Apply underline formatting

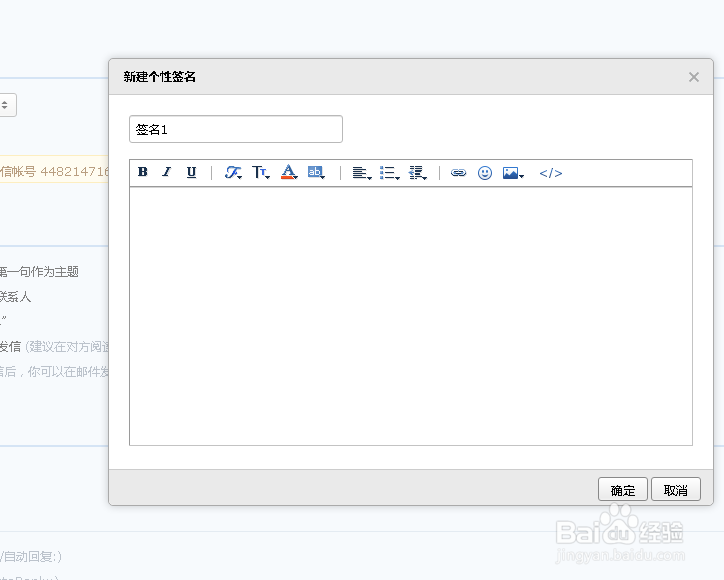(x=191, y=172)
